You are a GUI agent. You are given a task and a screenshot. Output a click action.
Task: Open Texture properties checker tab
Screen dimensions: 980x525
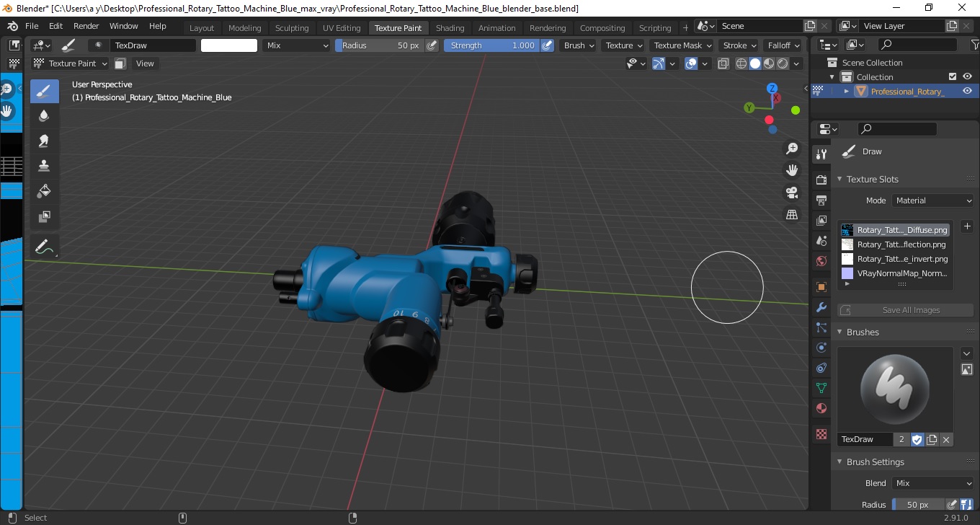click(821, 434)
